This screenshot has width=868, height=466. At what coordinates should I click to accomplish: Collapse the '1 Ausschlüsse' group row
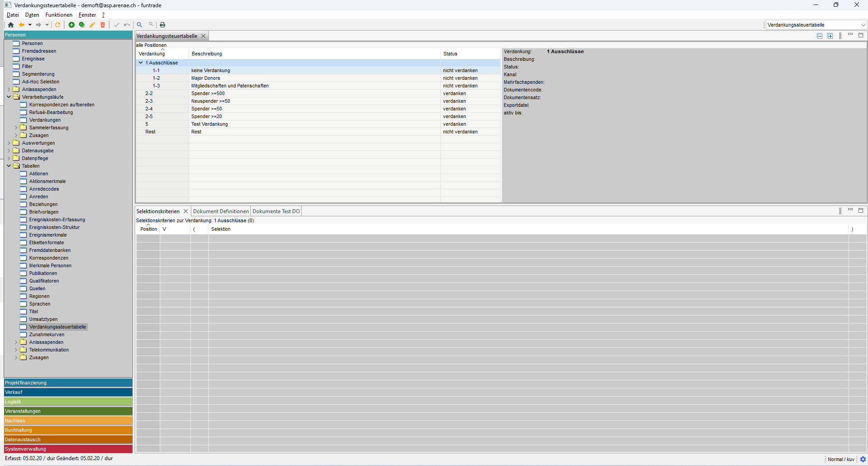[x=141, y=63]
